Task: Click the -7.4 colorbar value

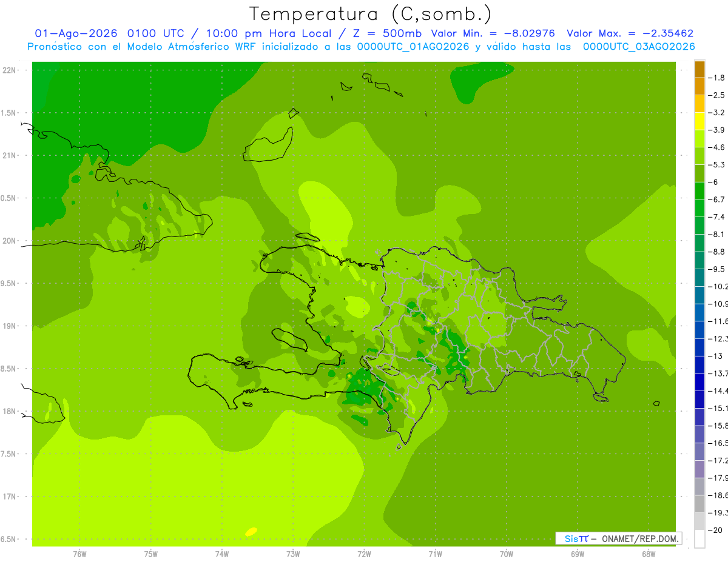Action: click(718, 217)
